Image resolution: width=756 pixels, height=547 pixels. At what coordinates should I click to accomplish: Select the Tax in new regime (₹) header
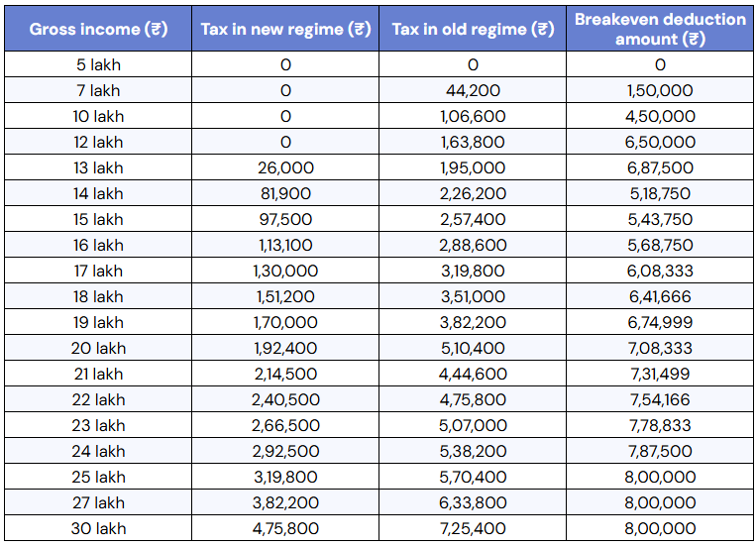click(285, 29)
